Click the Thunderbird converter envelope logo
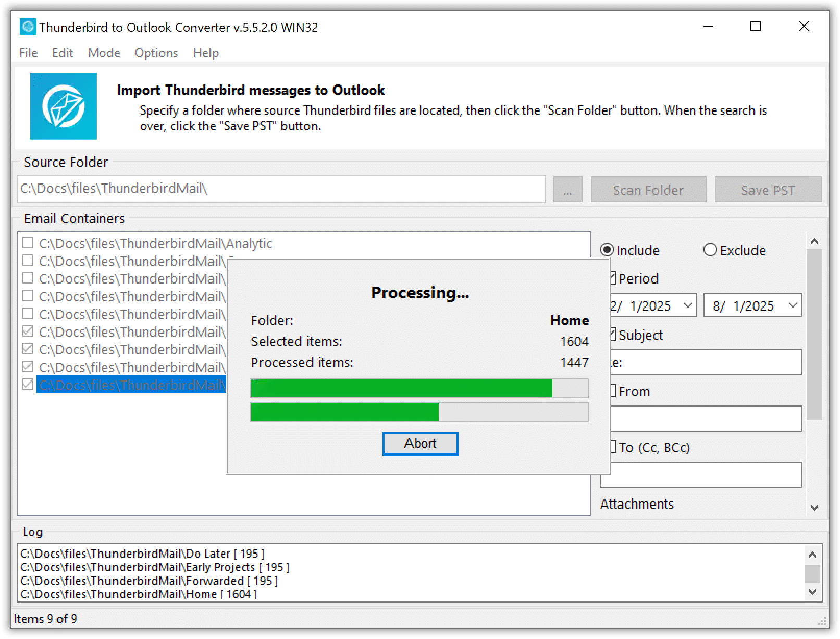The image size is (840, 639). point(63,106)
